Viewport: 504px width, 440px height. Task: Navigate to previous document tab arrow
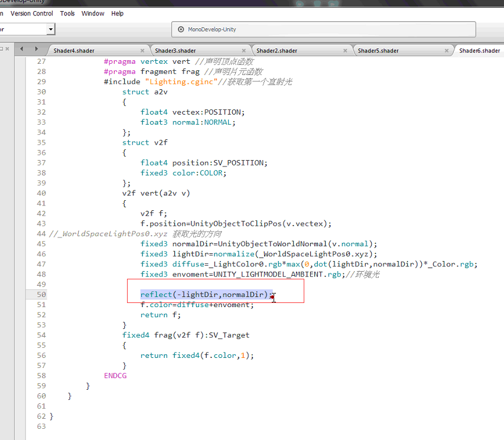pyautogui.click(x=21, y=49)
